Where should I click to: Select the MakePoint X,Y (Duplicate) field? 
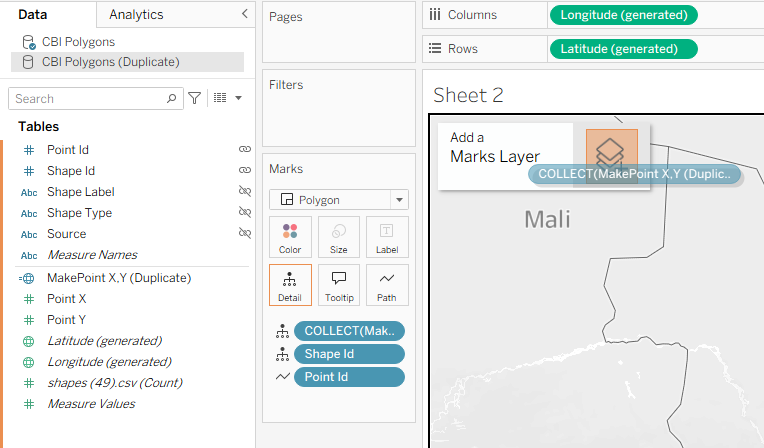(x=119, y=278)
